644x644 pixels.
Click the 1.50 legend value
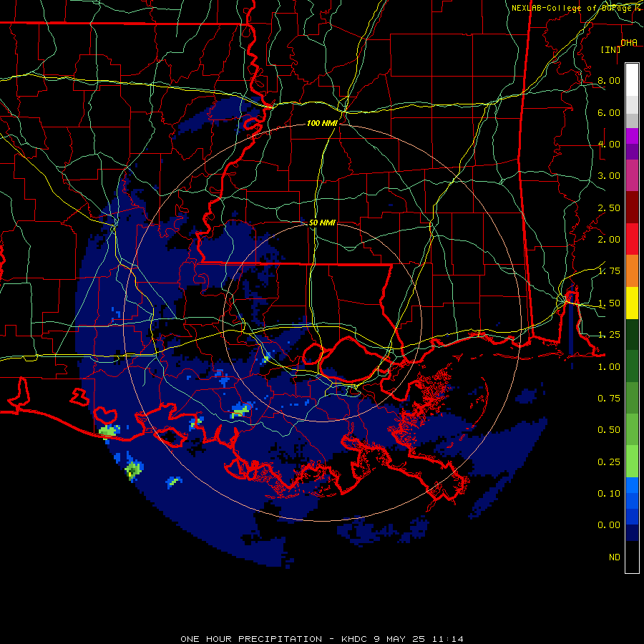tap(609, 303)
